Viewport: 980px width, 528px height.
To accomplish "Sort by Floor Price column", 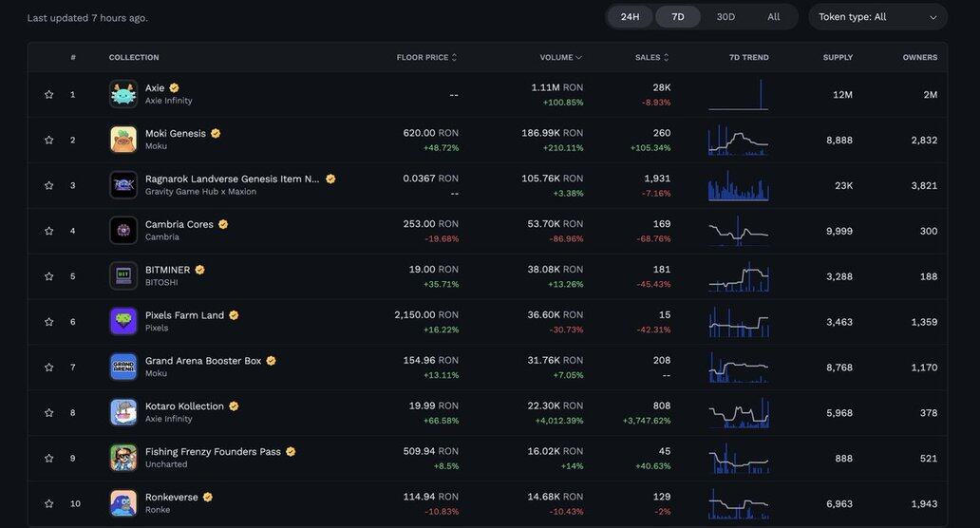I will [x=426, y=58].
